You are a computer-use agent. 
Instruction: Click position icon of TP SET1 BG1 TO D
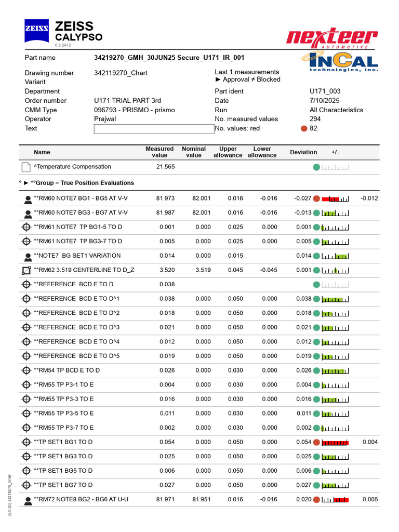point(26,442)
